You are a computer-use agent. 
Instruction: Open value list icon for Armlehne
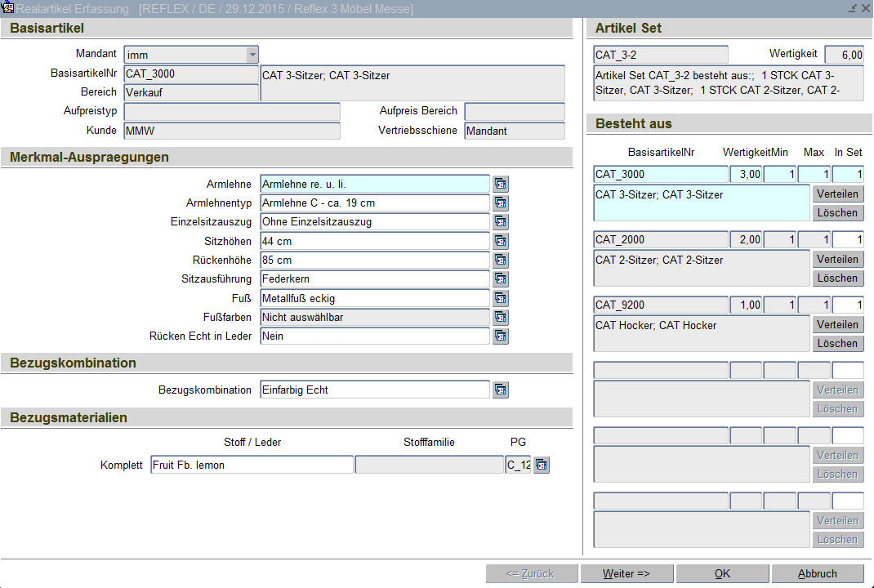pyautogui.click(x=501, y=185)
